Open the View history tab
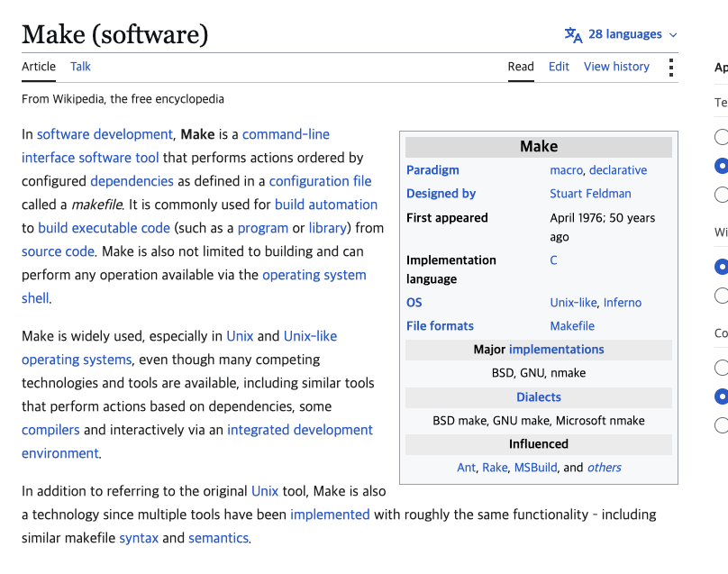728x574 pixels. [616, 67]
